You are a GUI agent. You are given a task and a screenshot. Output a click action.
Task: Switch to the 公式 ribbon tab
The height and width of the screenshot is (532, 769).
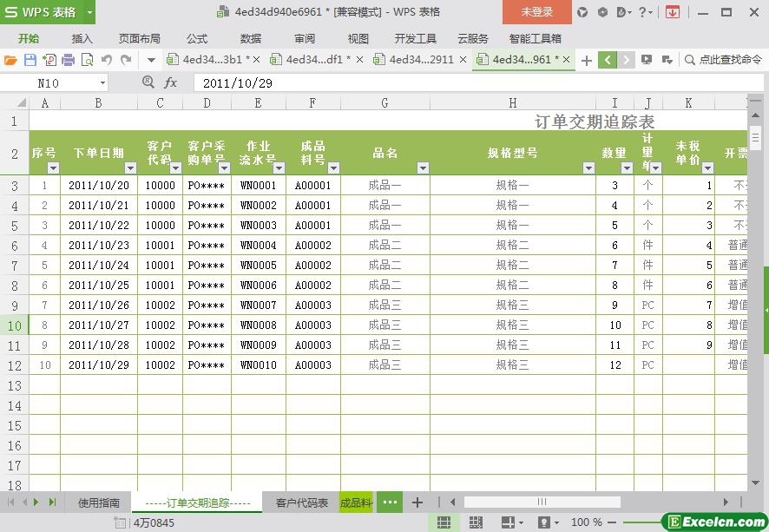tap(197, 38)
